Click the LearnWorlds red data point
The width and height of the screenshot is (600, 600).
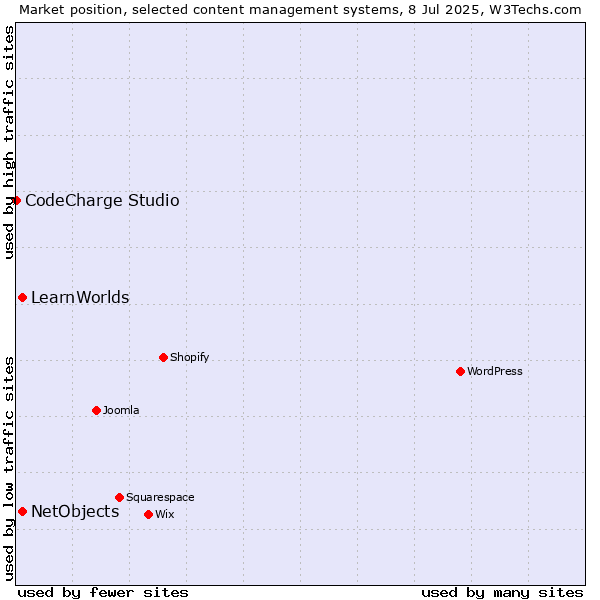[23, 298]
